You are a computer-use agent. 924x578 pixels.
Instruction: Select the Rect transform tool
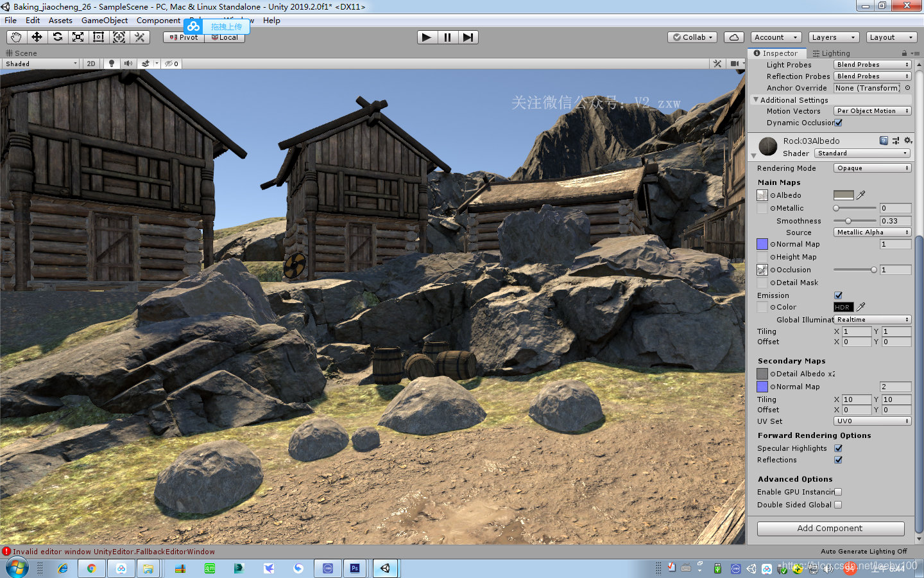click(x=99, y=37)
